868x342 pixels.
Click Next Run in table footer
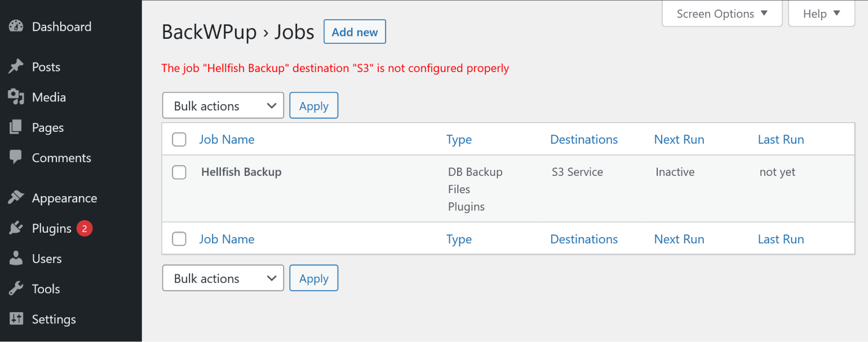coord(679,239)
